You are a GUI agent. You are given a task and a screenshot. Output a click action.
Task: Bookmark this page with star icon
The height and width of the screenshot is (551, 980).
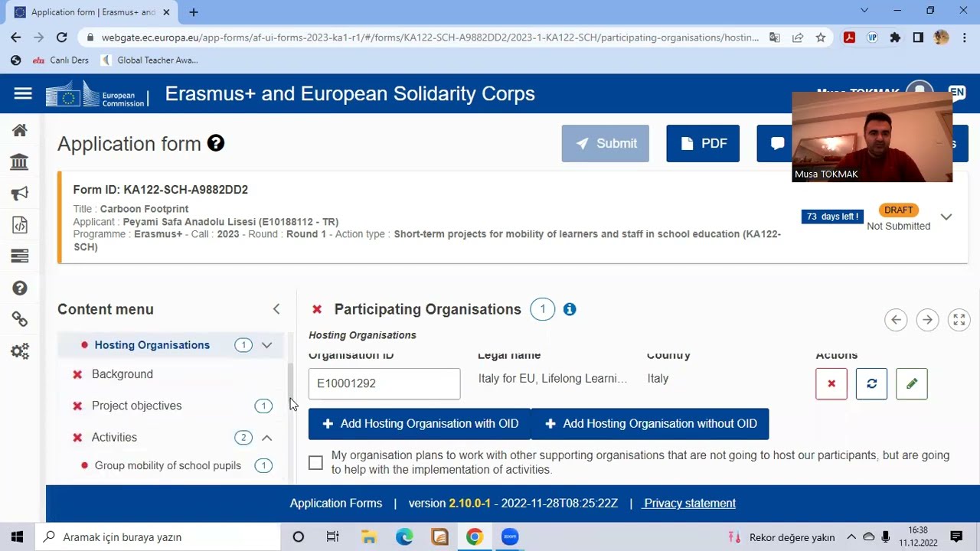[821, 37]
